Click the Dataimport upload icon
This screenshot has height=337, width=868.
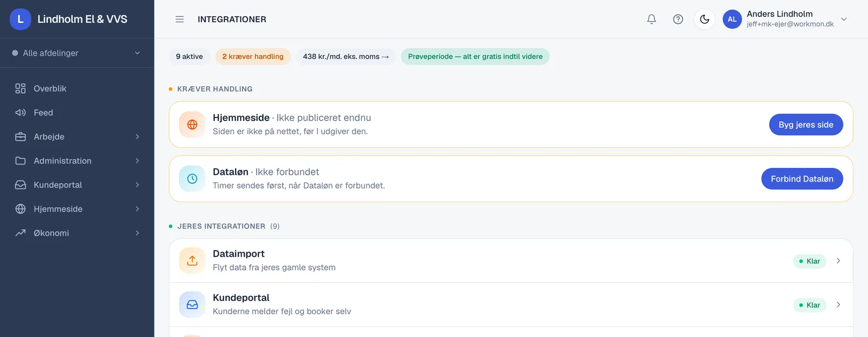point(192,261)
